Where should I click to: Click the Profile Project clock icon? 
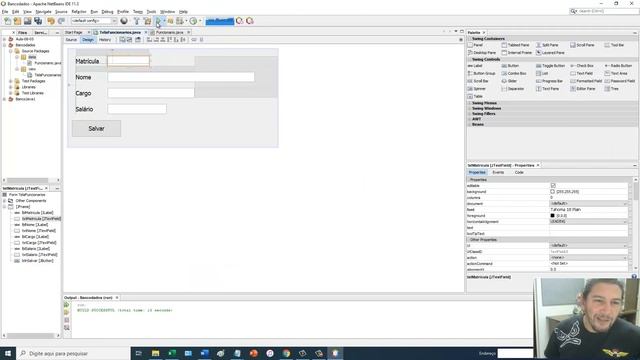click(x=193, y=21)
